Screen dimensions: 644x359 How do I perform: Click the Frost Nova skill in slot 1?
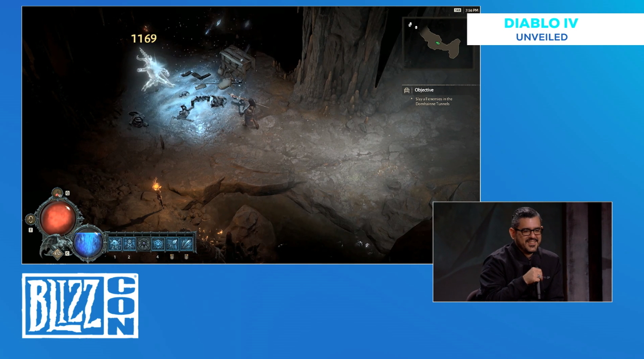click(115, 244)
